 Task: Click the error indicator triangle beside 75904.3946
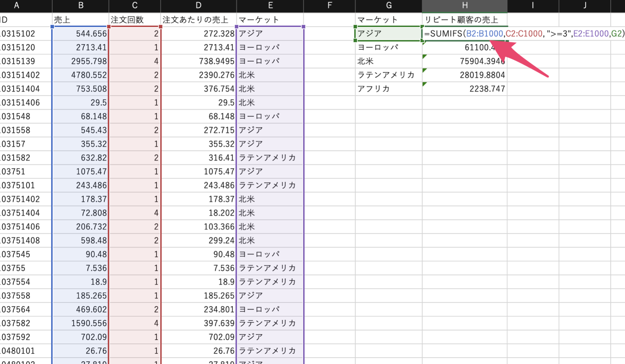pos(425,57)
